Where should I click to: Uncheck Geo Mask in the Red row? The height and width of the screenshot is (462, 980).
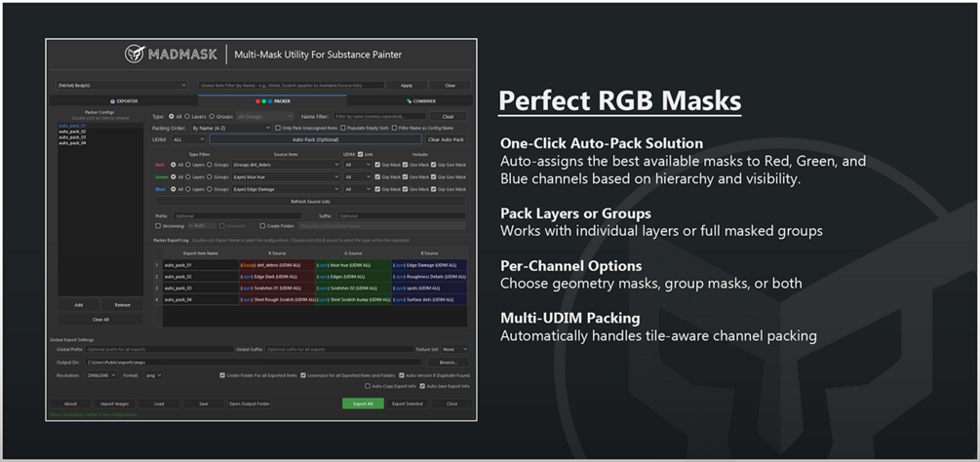(405, 165)
